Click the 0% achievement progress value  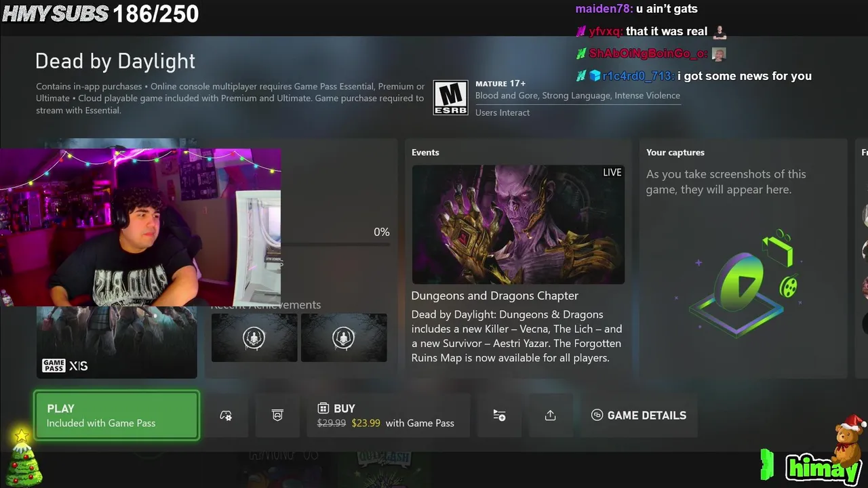[x=382, y=232]
